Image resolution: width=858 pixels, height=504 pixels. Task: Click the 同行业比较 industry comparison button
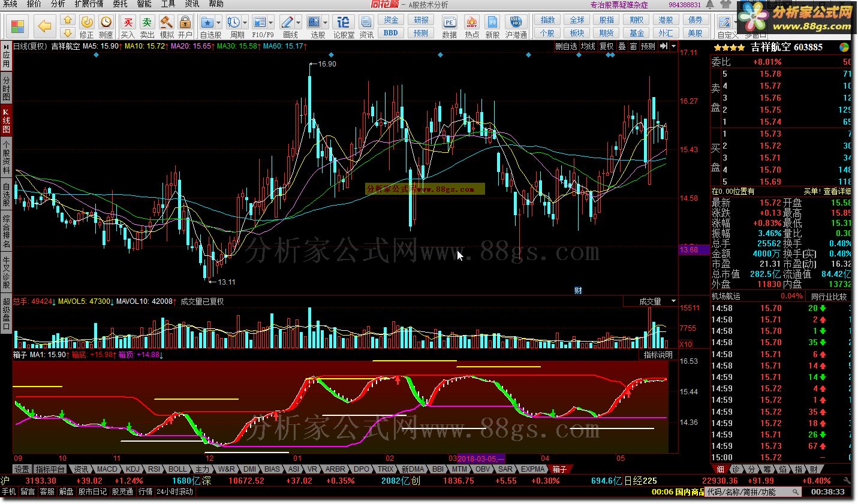(x=829, y=296)
